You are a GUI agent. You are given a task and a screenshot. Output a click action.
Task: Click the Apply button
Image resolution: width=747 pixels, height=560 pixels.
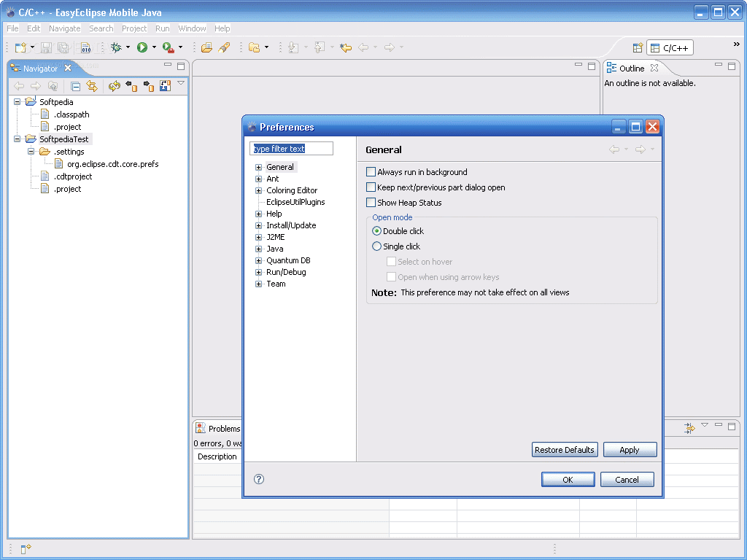(x=630, y=449)
